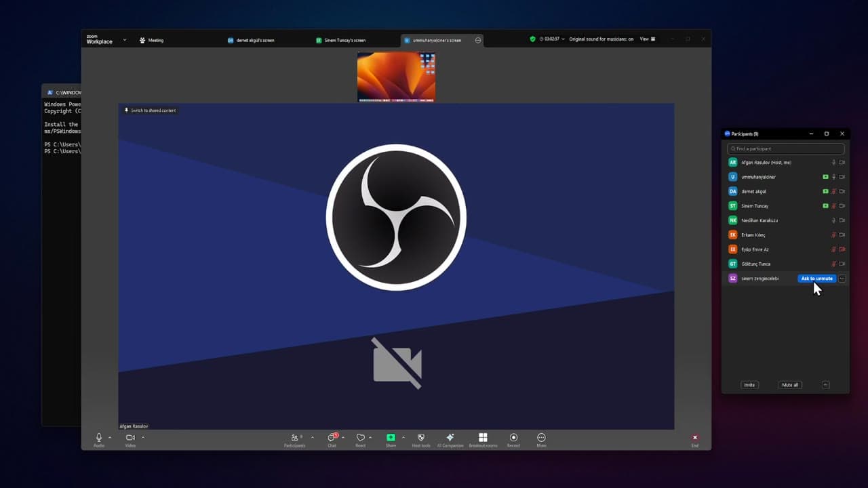Click the SZ avatar of sinem zengincelebi
Viewport: 868px width, 488px height.
click(732, 279)
